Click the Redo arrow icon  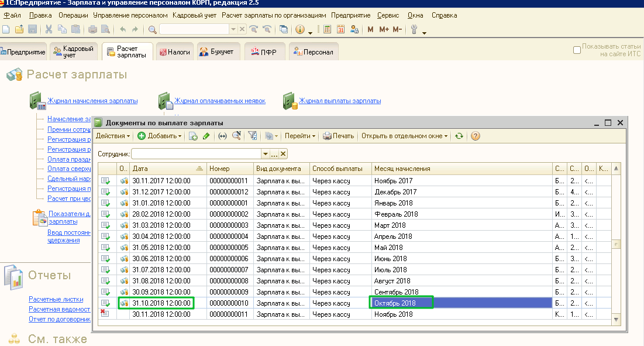coord(135,29)
